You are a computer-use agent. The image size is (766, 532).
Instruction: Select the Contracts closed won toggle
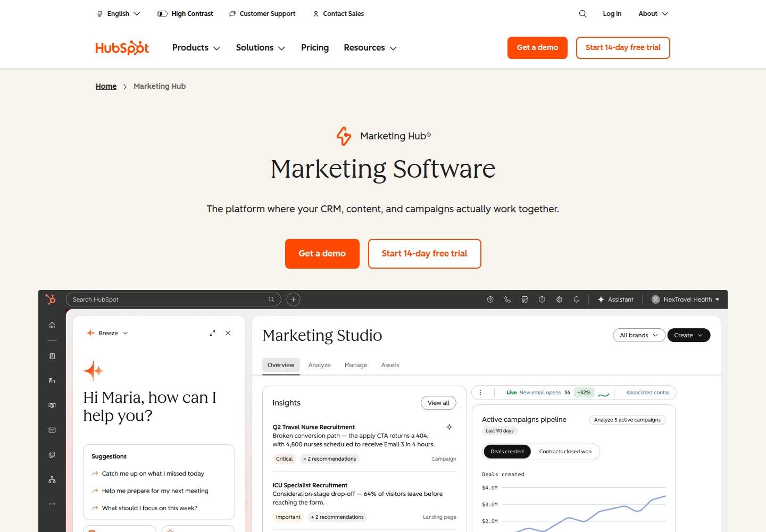pos(565,452)
